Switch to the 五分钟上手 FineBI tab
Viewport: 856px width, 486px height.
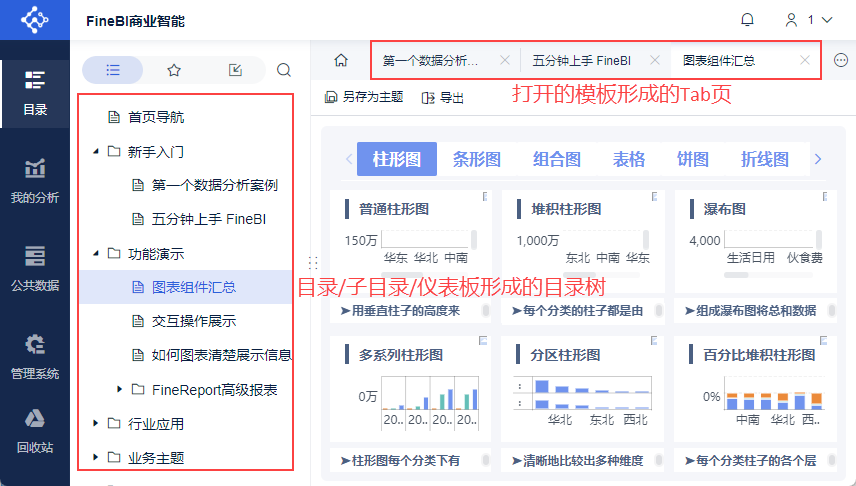[x=582, y=60]
